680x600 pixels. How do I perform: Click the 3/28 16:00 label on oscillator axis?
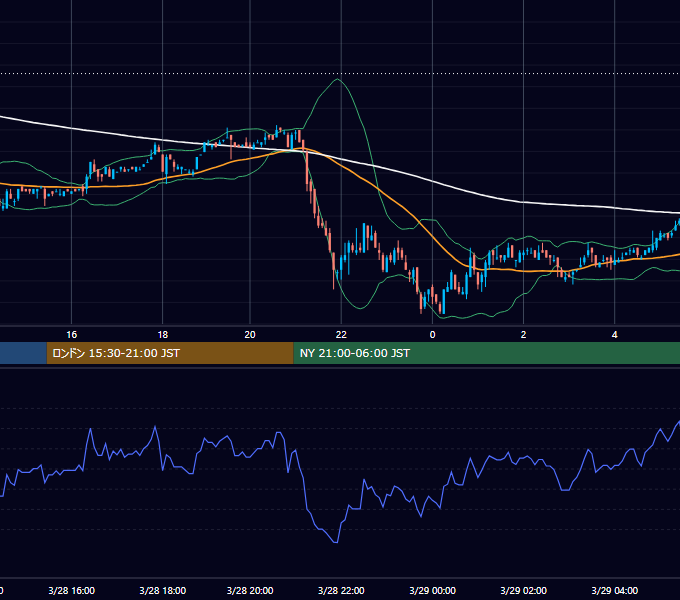point(72,590)
